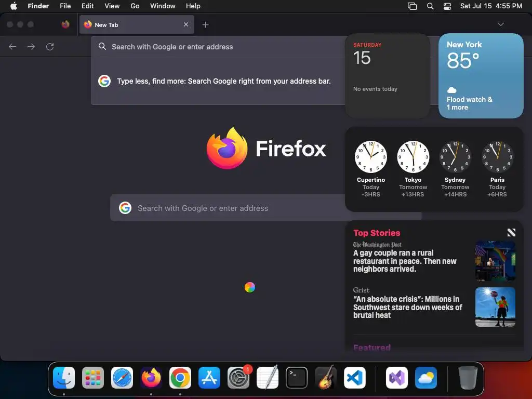
Task: Reload the page with refresh icon
Action: [x=50, y=46]
